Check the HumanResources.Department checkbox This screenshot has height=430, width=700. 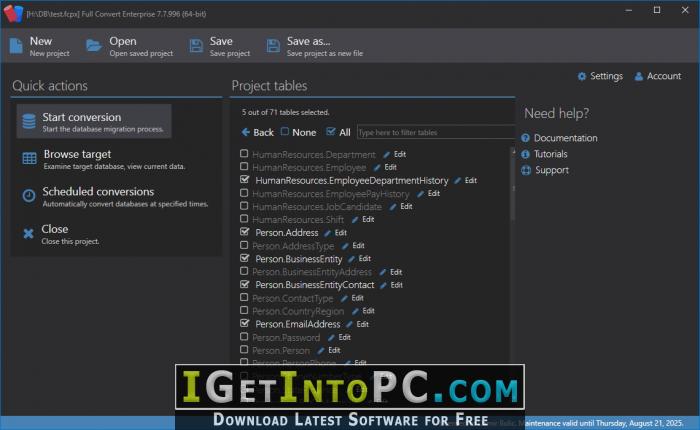244,154
